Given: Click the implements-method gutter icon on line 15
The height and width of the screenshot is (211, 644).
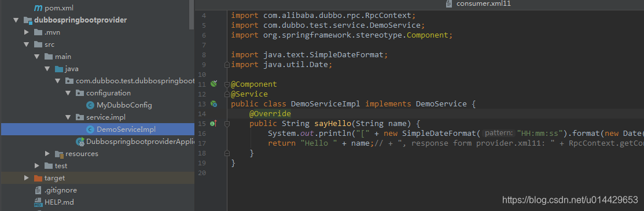Looking at the screenshot, I should 214,123.
